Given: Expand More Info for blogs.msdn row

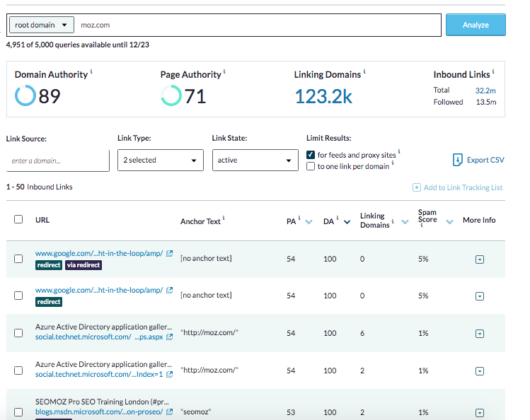Looking at the screenshot, I should 480,412.
